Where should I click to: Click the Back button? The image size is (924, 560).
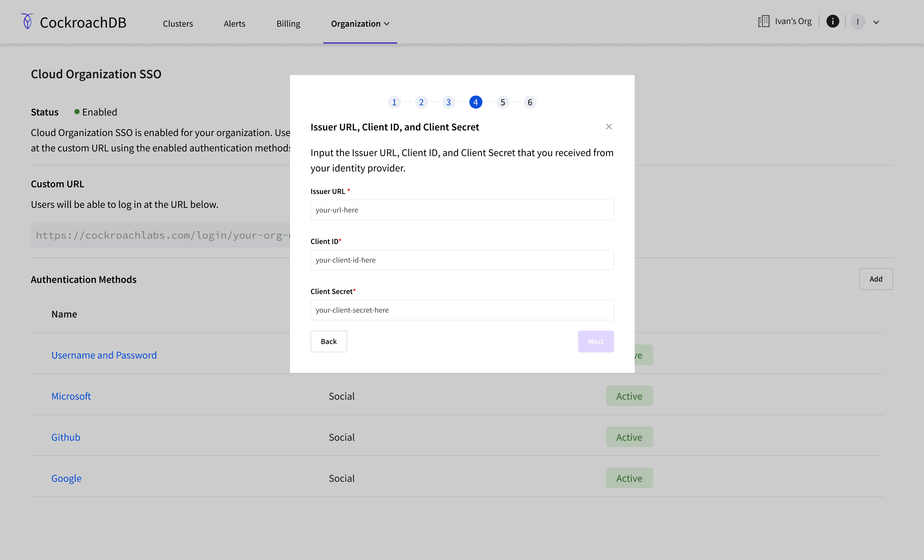click(329, 342)
